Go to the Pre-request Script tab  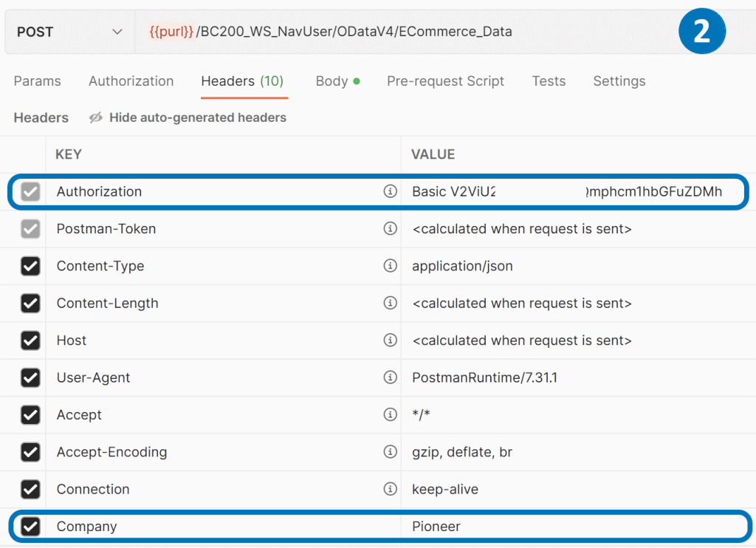pos(445,81)
